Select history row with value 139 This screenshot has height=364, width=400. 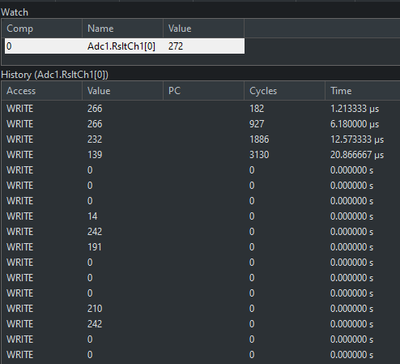tap(202, 155)
